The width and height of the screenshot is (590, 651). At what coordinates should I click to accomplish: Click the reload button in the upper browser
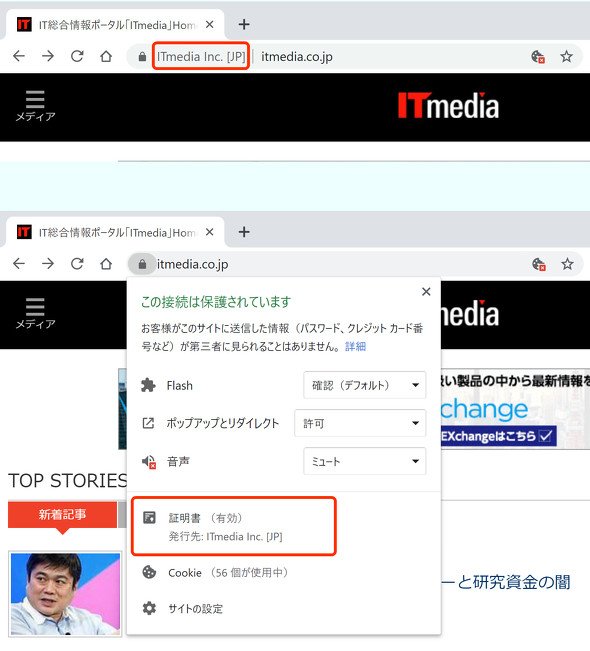click(77, 56)
